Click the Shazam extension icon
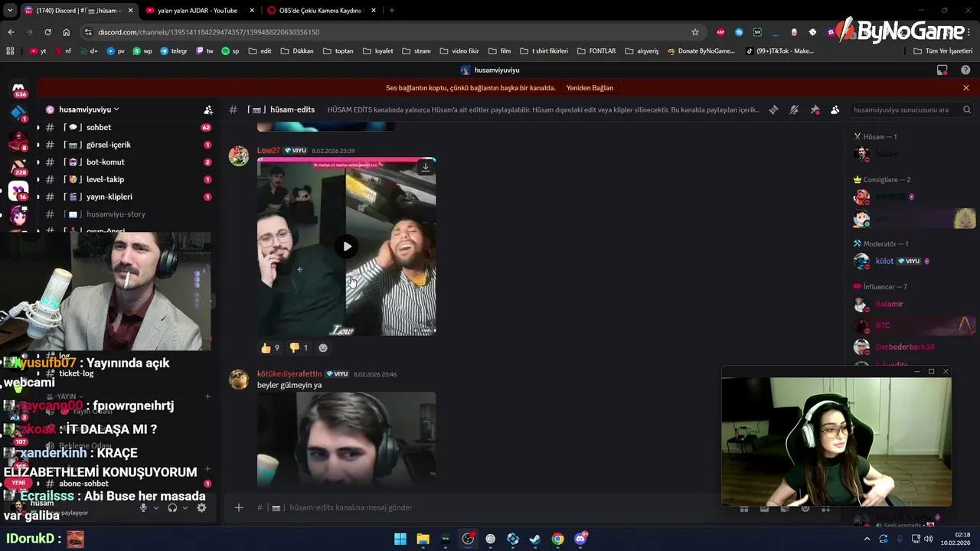 pos(739,32)
